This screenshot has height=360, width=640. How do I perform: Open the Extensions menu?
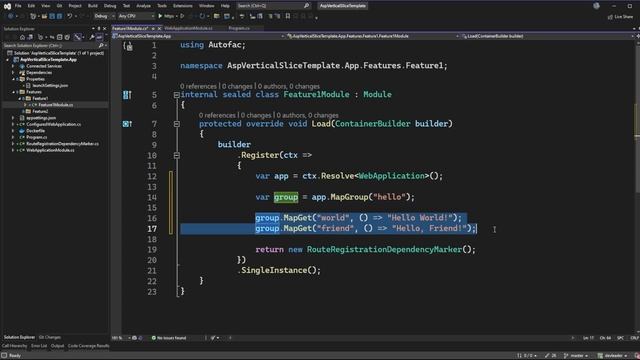click(182, 6)
